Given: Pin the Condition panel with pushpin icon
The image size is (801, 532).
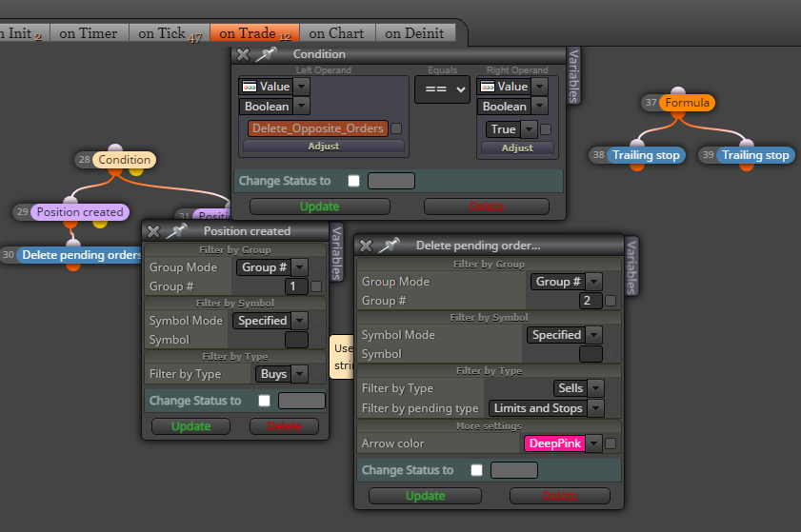Looking at the screenshot, I should point(267,54).
